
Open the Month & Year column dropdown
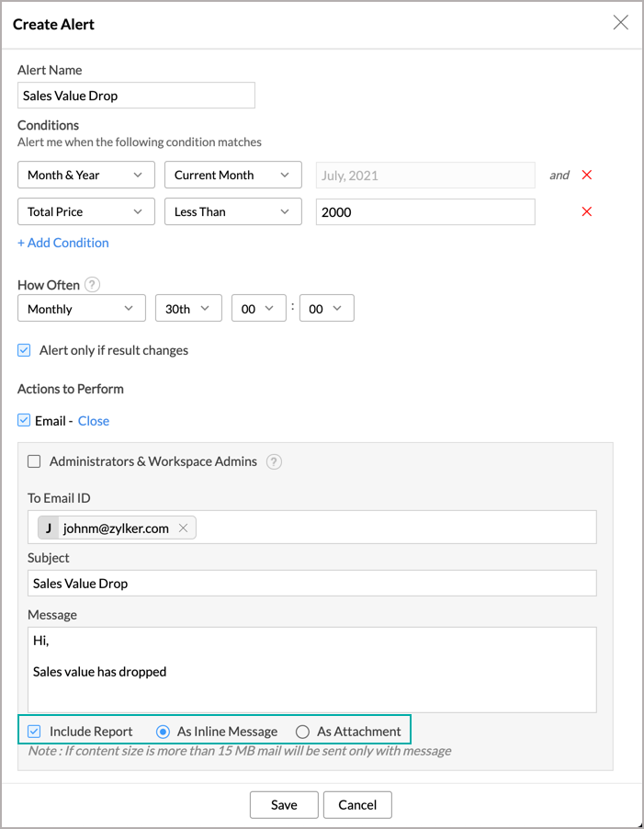pos(85,175)
